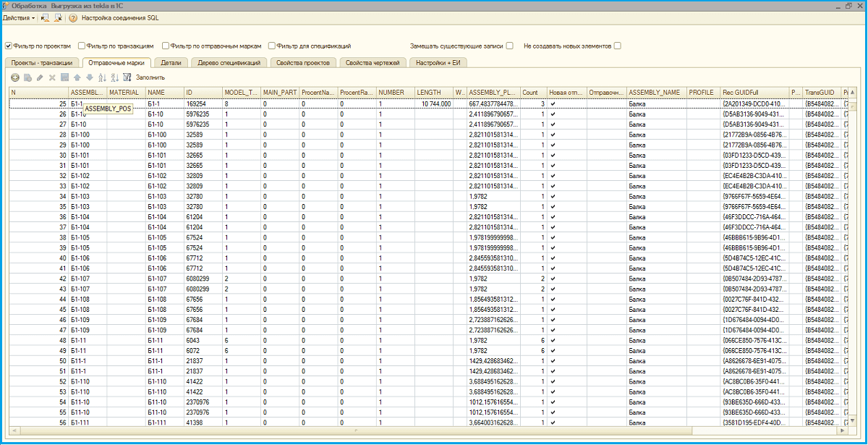Click the Delete row X icon
The width and height of the screenshot is (868, 445).
click(x=52, y=77)
